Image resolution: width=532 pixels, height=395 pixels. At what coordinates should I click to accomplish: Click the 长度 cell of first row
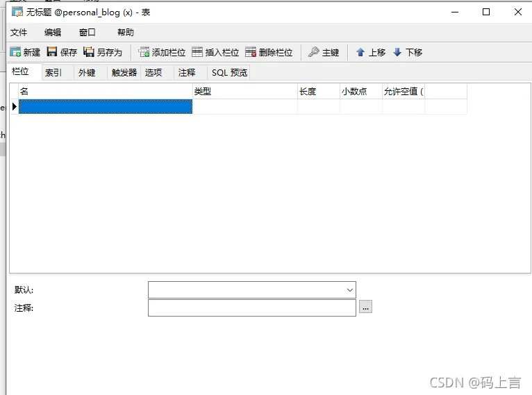point(319,106)
